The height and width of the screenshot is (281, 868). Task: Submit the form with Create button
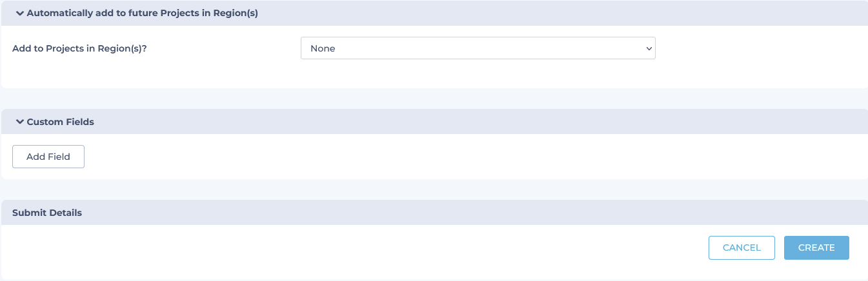tap(816, 247)
